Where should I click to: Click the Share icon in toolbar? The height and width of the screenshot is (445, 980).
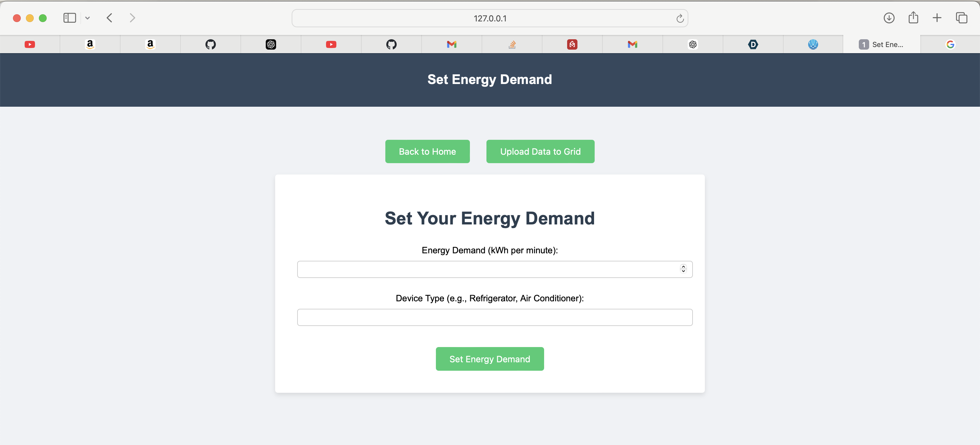(913, 18)
